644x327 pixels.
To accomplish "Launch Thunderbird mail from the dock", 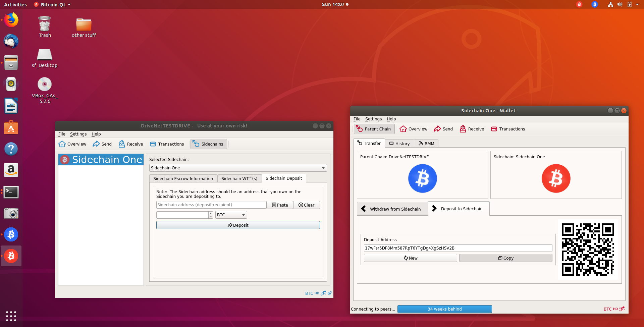I will (11, 41).
